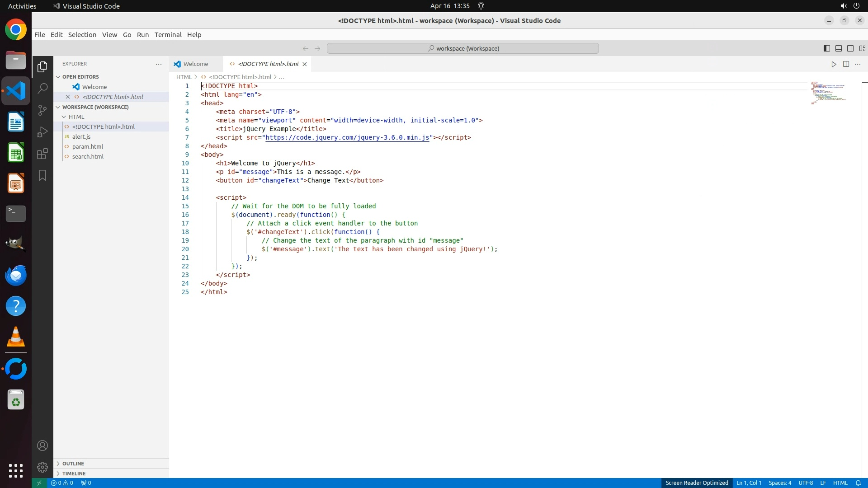The width and height of the screenshot is (868, 488).
Task: Open the Search view in activity bar
Action: [x=42, y=89]
